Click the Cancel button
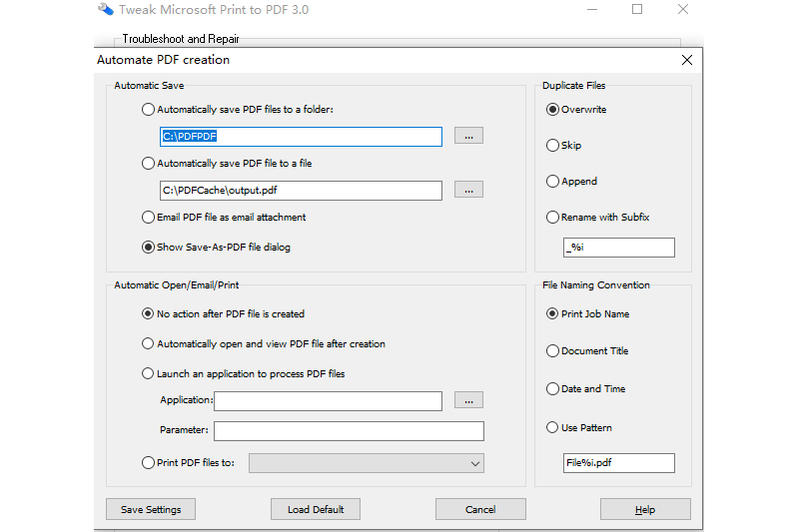Screen dimensions: 799x532 [x=480, y=510]
